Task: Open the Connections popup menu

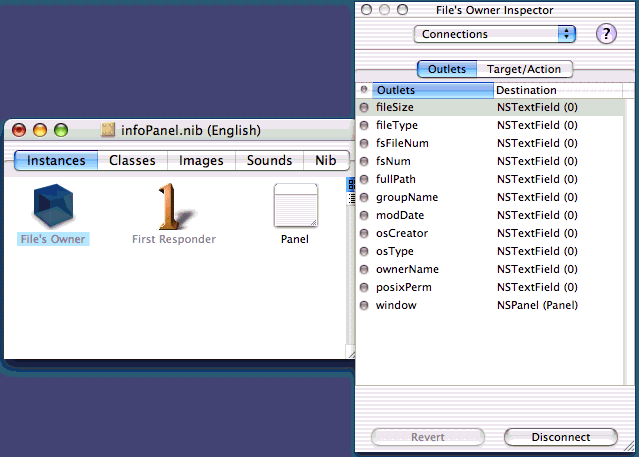Action: 495,34
